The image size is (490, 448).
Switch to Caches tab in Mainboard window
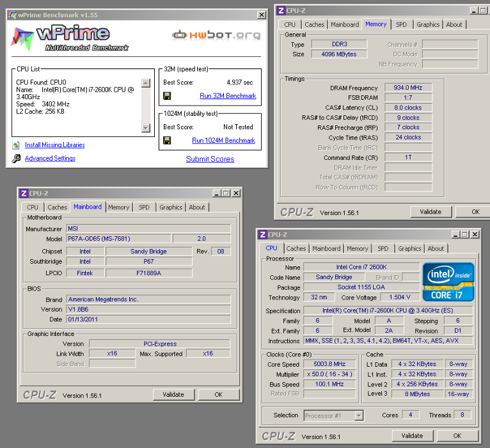coord(57,207)
